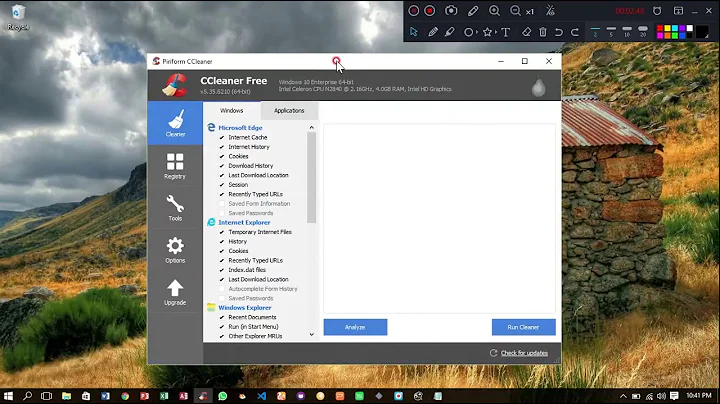Select line thickness 20 in recorder toolbar

point(643,32)
